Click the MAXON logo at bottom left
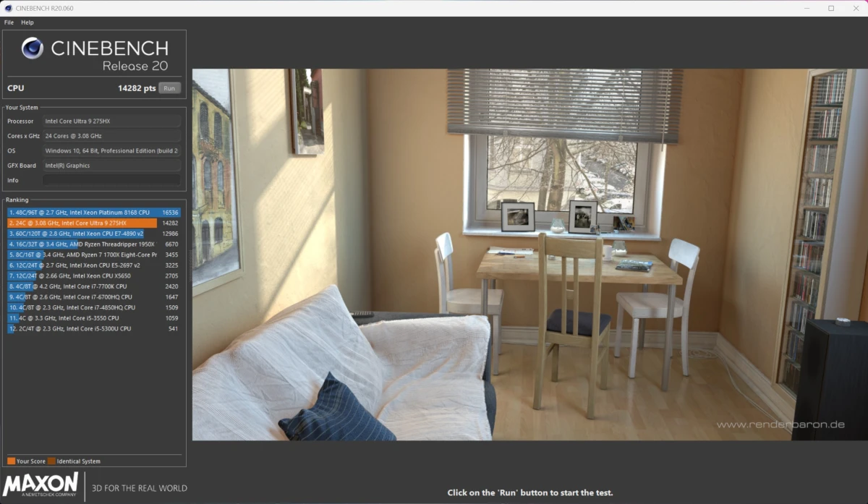The height and width of the screenshot is (504, 868). click(x=41, y=486)
